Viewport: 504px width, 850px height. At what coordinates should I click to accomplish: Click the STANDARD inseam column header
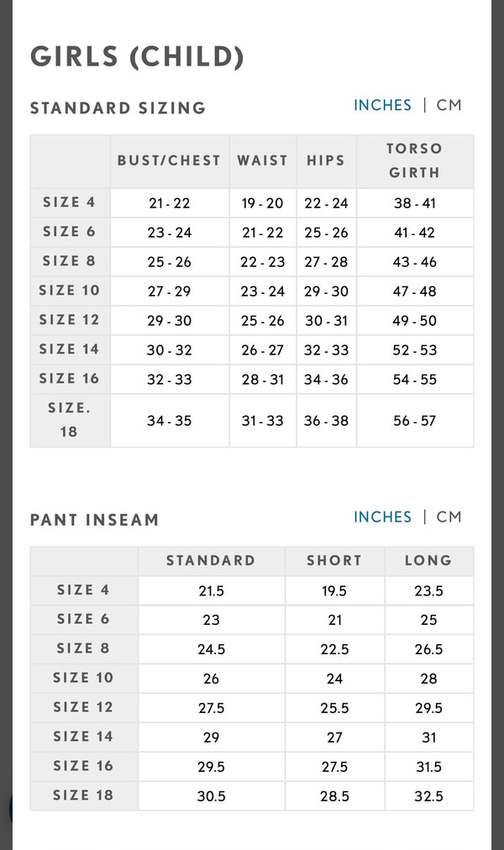pyautogui.click(x=212, y=561)
